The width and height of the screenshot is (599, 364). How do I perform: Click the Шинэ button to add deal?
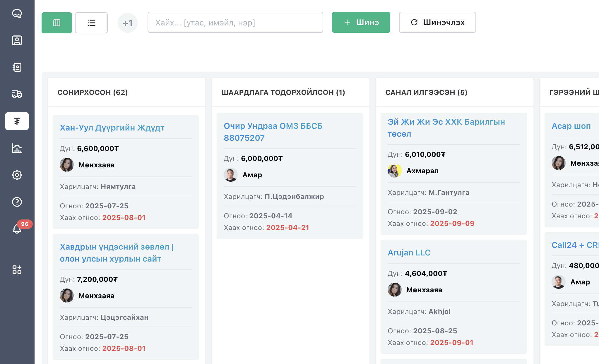[x=361, y=22]
